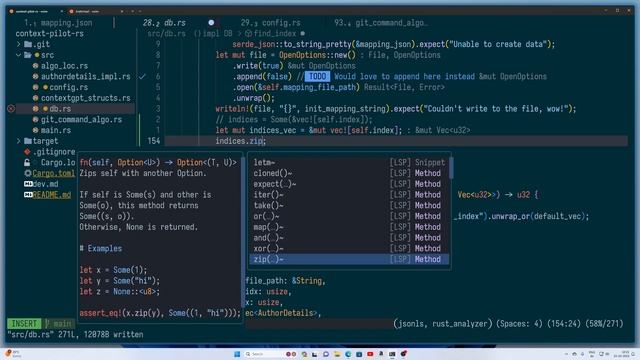
Task: Click src/db.rs in the breadcrumb bar
Action: 167,33
